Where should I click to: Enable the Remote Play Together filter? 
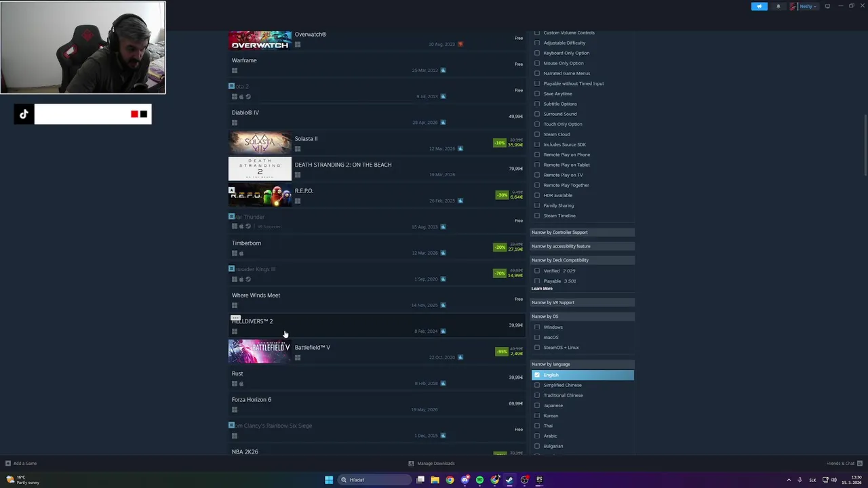(537, 185)
